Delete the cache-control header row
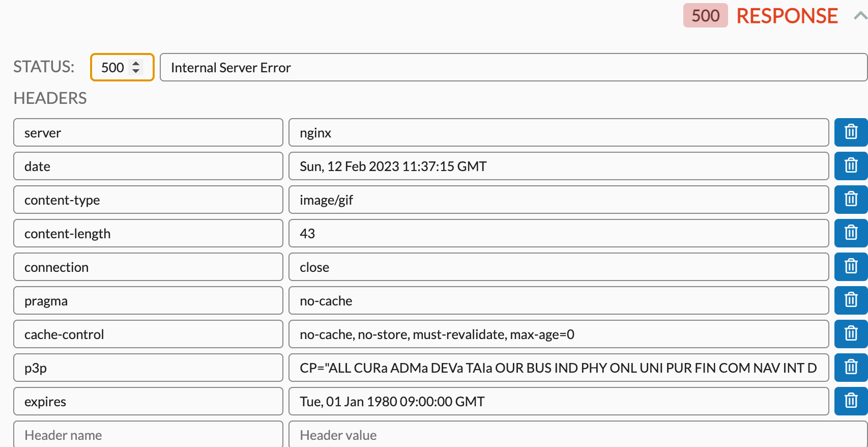 click(851, 334)
